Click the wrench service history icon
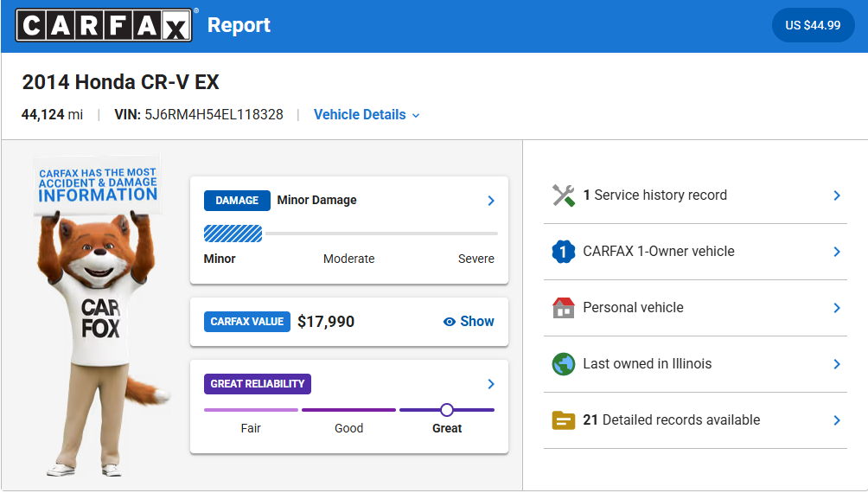868x493 pixels. click(x=564, y=195)
